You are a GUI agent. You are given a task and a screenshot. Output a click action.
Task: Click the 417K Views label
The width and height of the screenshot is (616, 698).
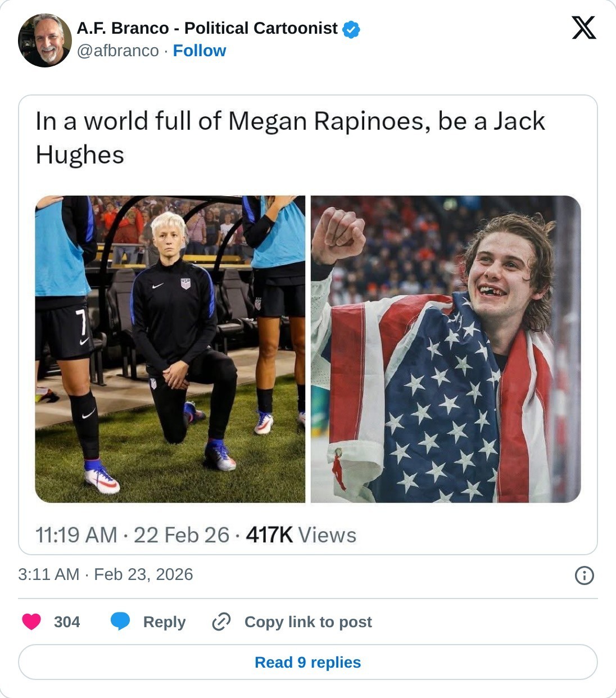click(301, 535)
